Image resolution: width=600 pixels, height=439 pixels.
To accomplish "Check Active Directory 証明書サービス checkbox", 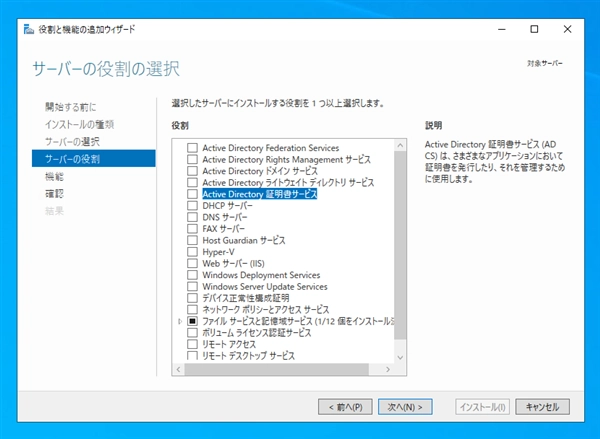I will (192, 194).
